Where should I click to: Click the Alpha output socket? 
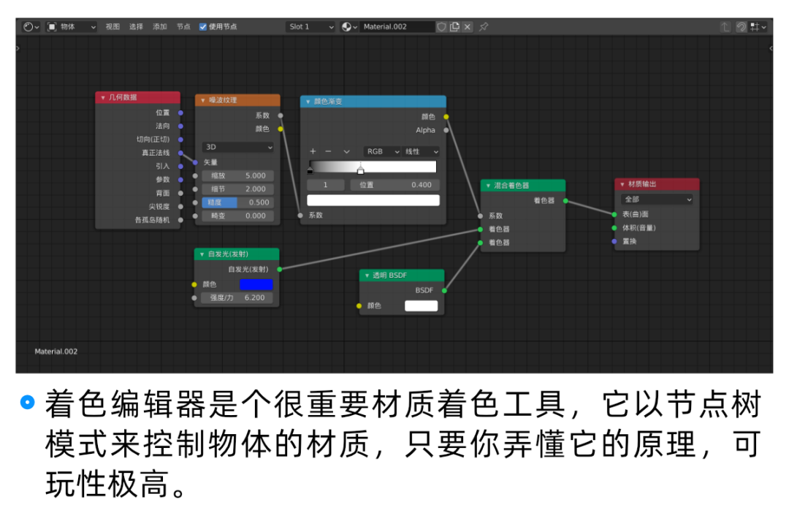click(x=446, y=130)
